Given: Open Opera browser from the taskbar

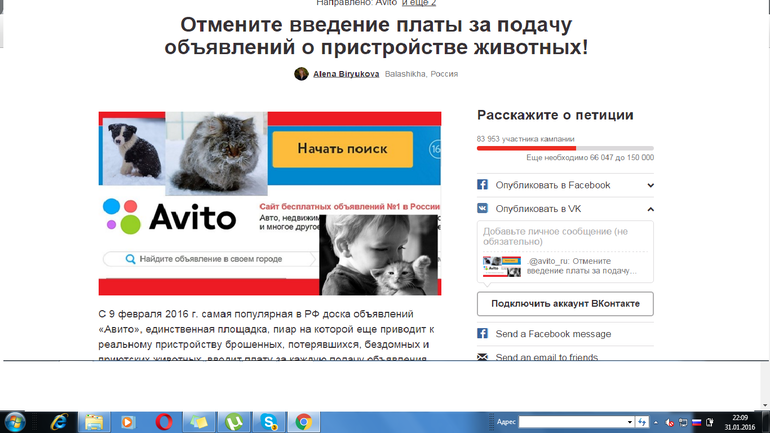Looking at the screenshot, I should (x=163, y=421).
